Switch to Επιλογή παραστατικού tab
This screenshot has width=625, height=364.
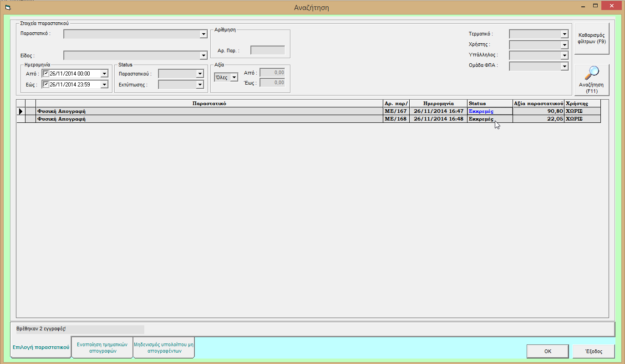tap(41, 347)
